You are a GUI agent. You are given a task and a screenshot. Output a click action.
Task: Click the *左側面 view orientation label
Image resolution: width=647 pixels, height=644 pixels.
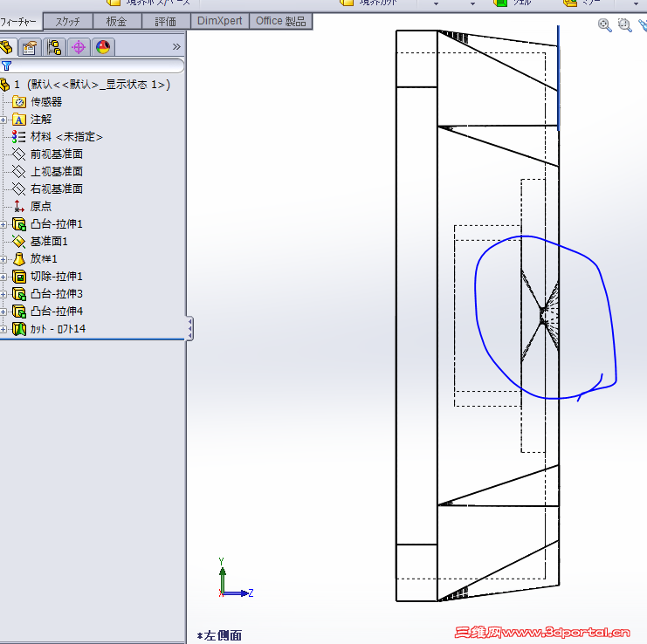[x=219, y=635]
